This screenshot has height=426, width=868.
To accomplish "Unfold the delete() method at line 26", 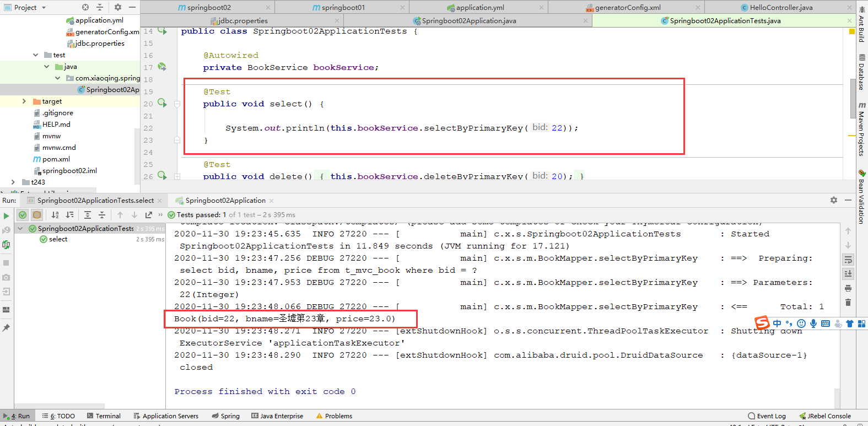I will (x=177, y=176).
